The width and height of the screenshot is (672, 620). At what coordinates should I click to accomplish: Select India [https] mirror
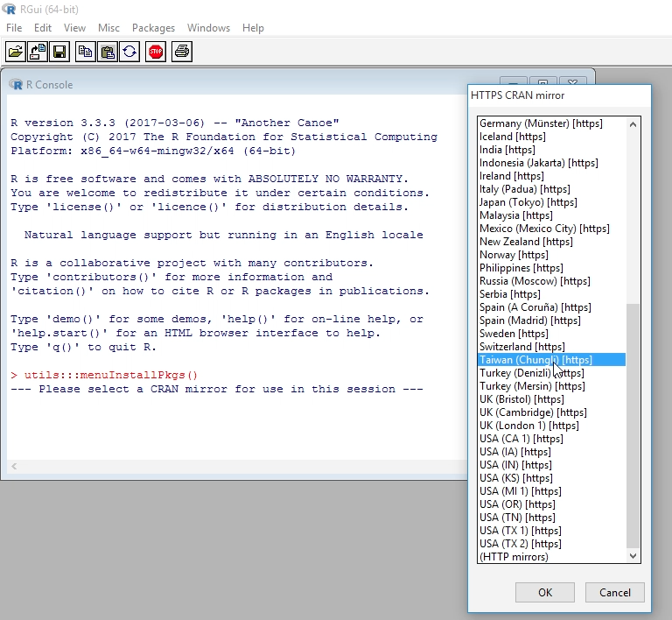click(x=551, y=150)
